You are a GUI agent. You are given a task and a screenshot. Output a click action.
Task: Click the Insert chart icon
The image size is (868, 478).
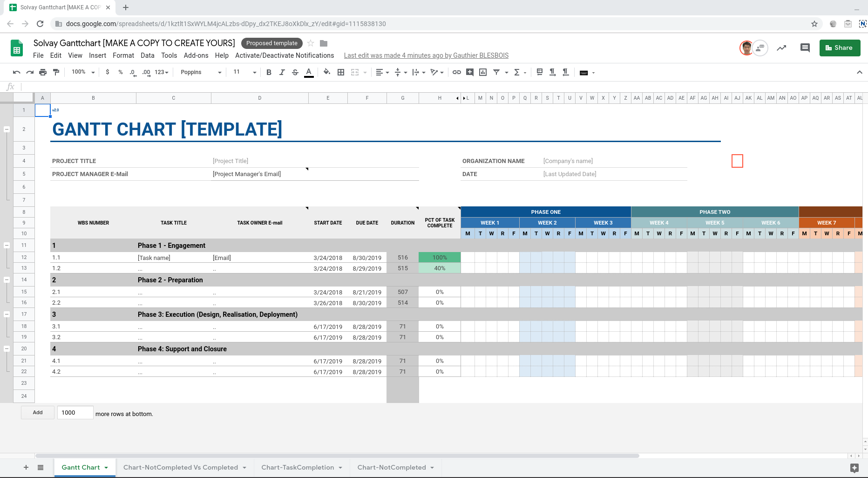pyautogui.click(x=483, y=72)
